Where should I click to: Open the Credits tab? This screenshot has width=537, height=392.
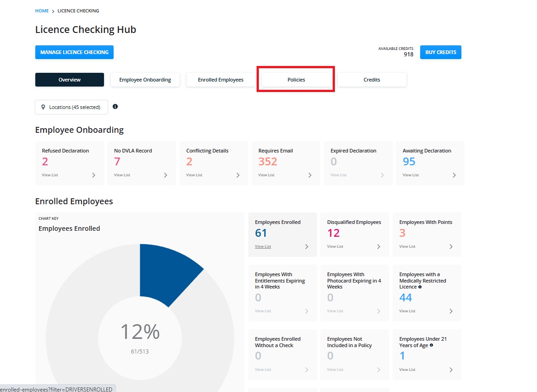(372, 80)
